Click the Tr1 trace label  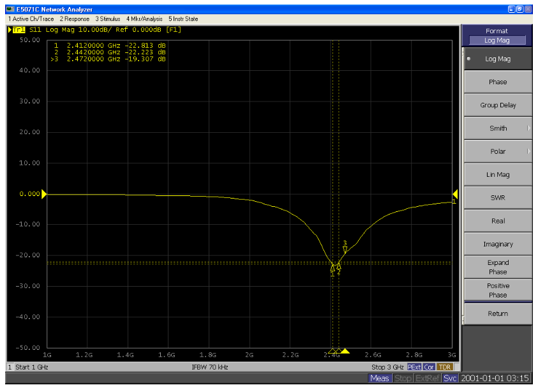18,29
